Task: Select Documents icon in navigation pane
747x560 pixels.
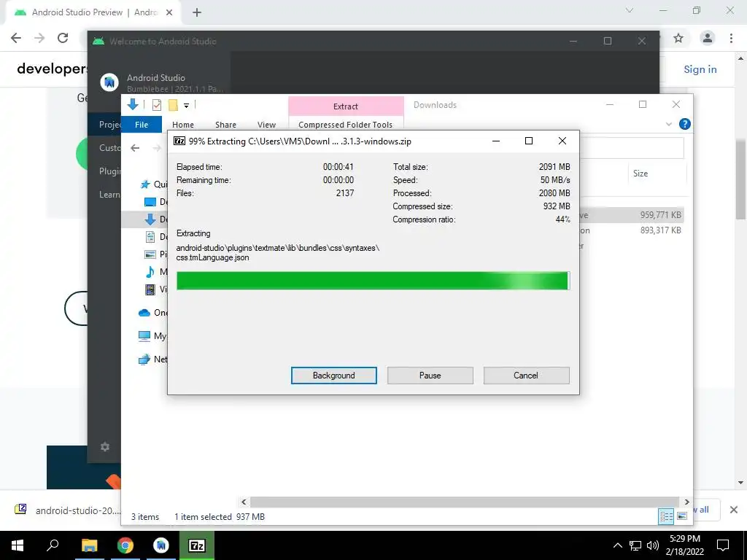Action: tap(150, 237)
